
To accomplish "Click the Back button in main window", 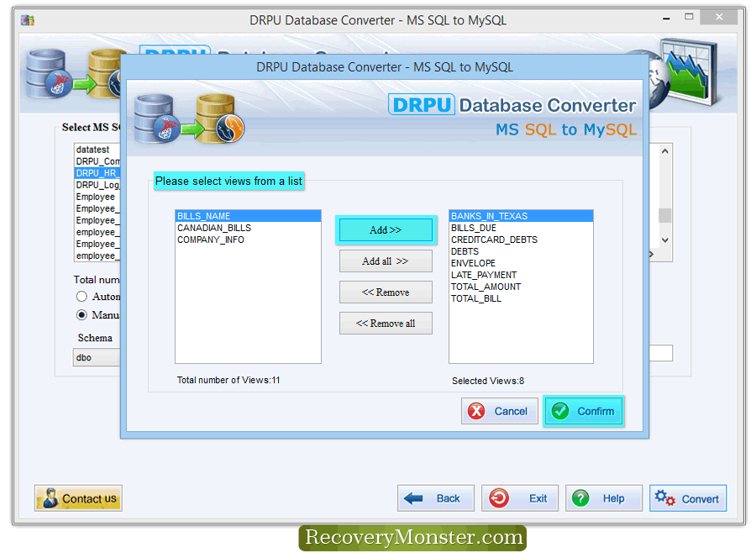I will [436, 498].
